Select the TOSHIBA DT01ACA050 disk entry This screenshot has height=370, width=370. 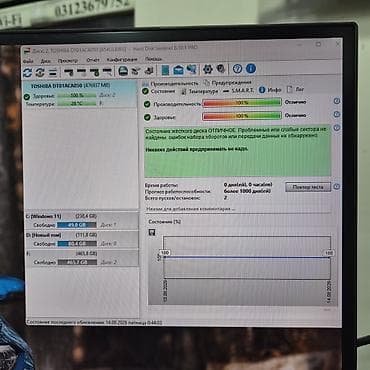tap(80, 94)
